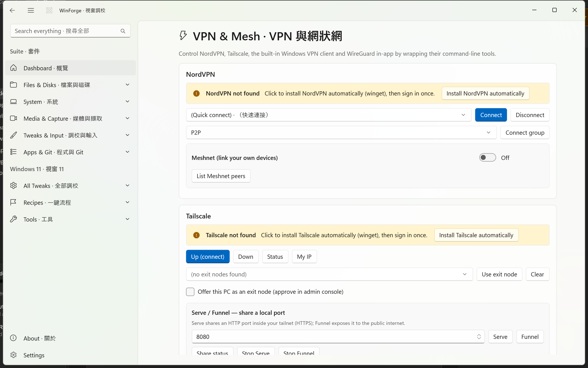Click the Tailscale not found warning icon

[x=196, y=235]
